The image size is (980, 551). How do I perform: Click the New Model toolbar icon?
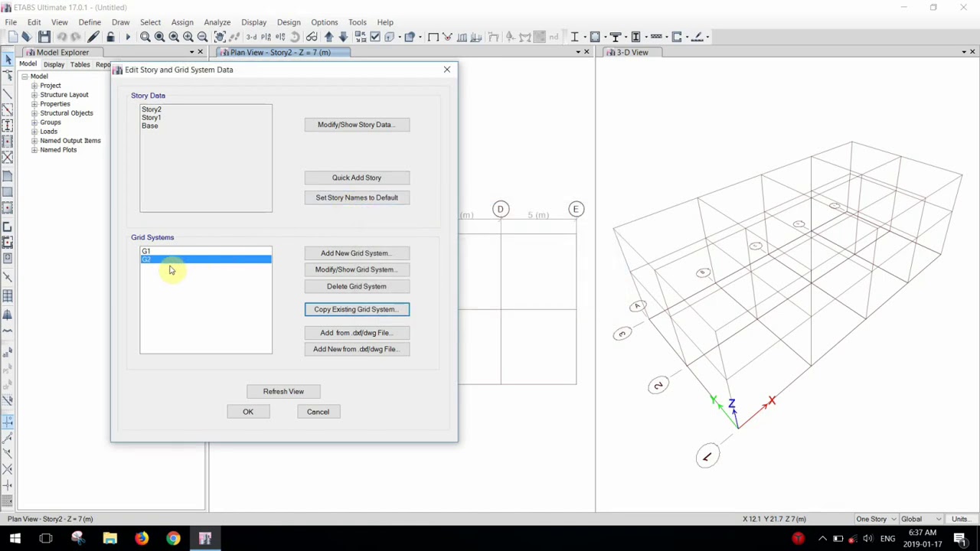13,37
